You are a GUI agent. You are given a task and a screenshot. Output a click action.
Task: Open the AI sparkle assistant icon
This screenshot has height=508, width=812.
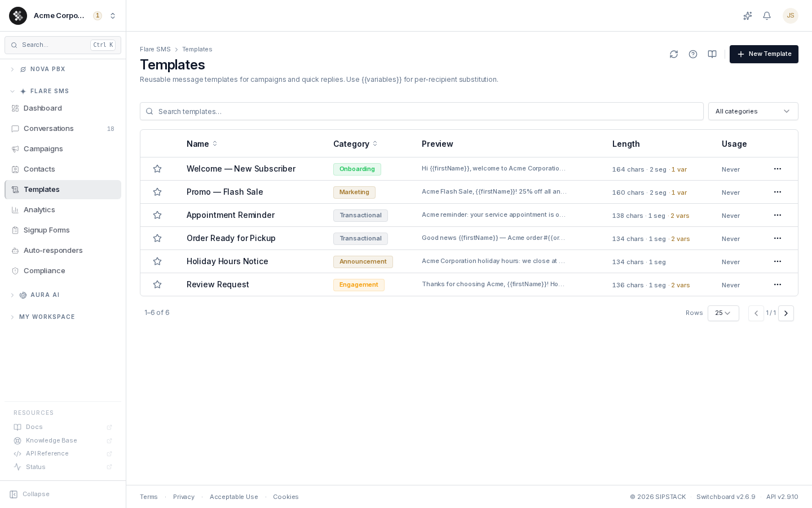748,16
